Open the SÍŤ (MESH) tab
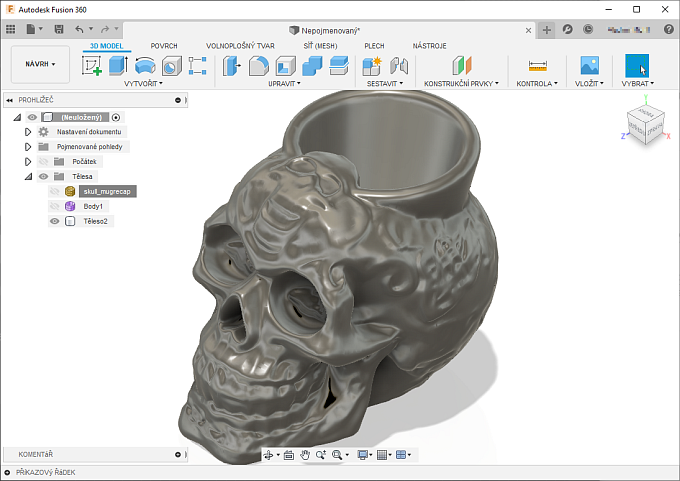Viewport: 680px width, 481px height. tap(320, 46)
